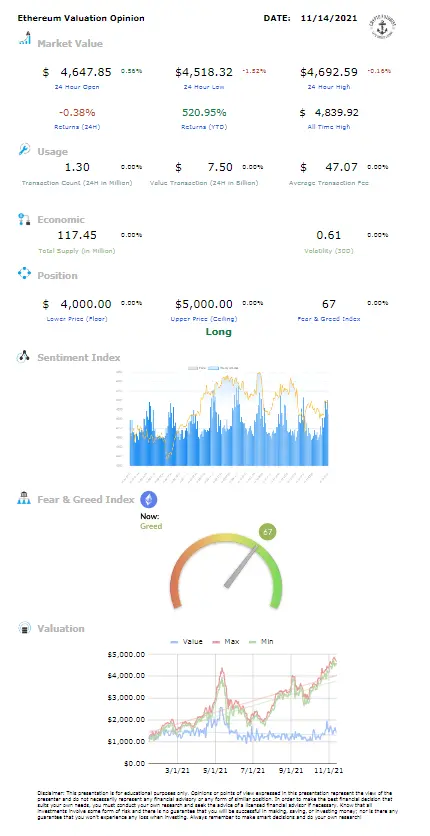The height and width of the screenshot is (836, 430).
Task: Toggle the Max legend entry in Valuation chart
Action: (x=225, y=641)
